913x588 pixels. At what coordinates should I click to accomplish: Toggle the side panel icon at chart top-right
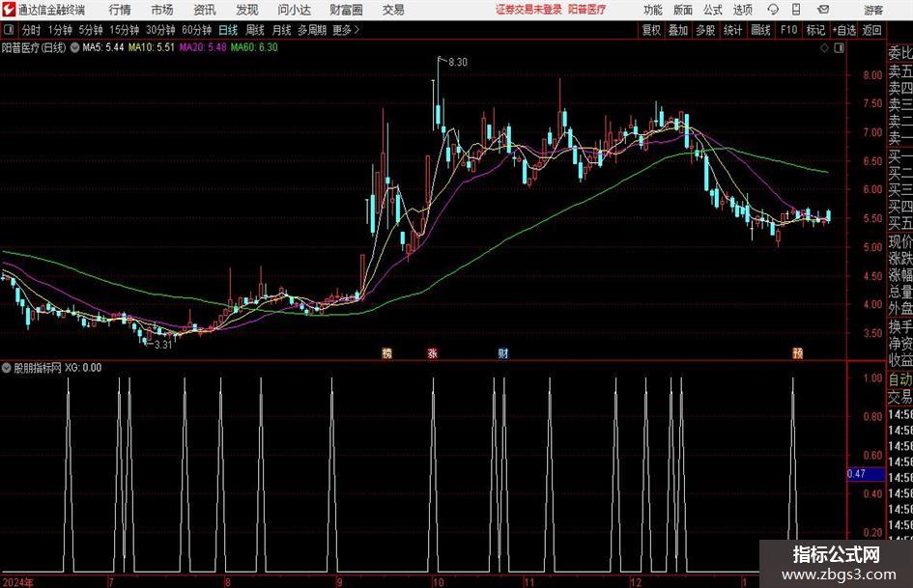click(x=839, y=48)
